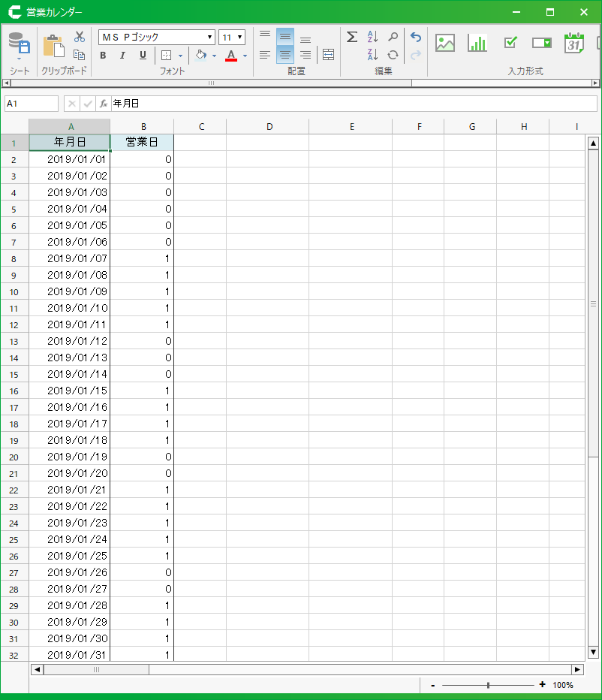Screen dimensions: 602x700
Task: Undo the last action
Action: point(416,37)
